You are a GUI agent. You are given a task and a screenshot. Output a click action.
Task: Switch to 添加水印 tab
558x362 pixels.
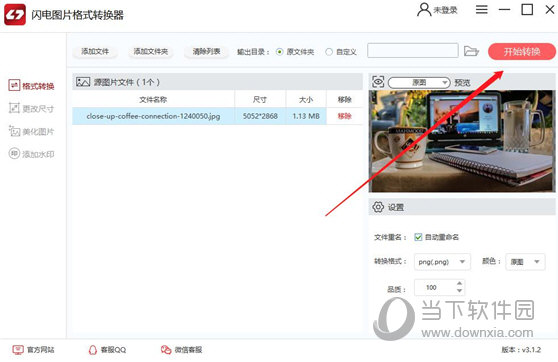pyautogui.click(x=31, y=154)
